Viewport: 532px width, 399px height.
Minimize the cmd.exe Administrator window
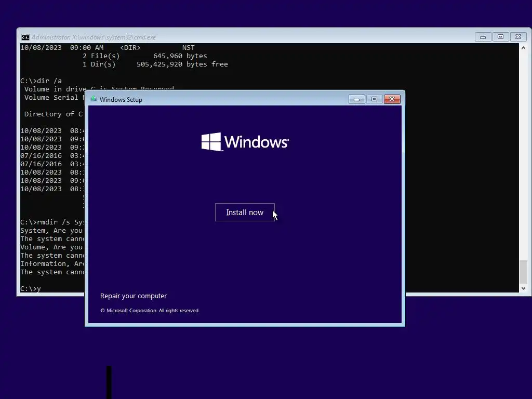point(483,37)
